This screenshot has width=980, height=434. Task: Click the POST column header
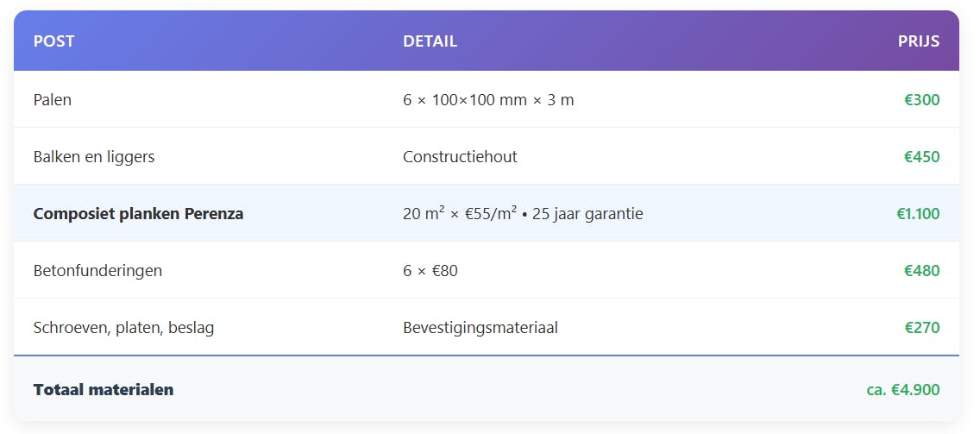(x=53, y=41)
